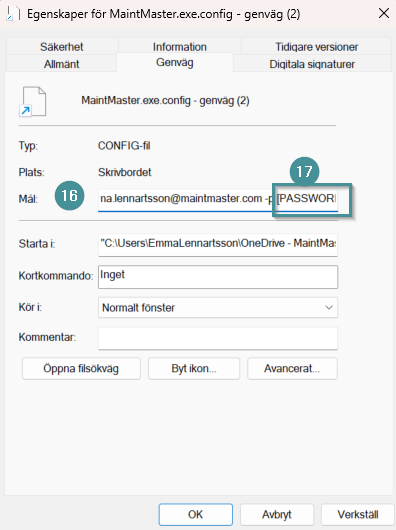
Task: Cancel with the Avbryt button
Action: pos(277,514)
